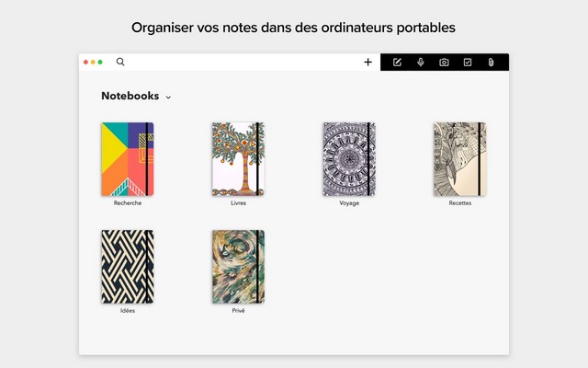Open the Privé notebook cover
The image size is (588, 368).
pos(238,267)
